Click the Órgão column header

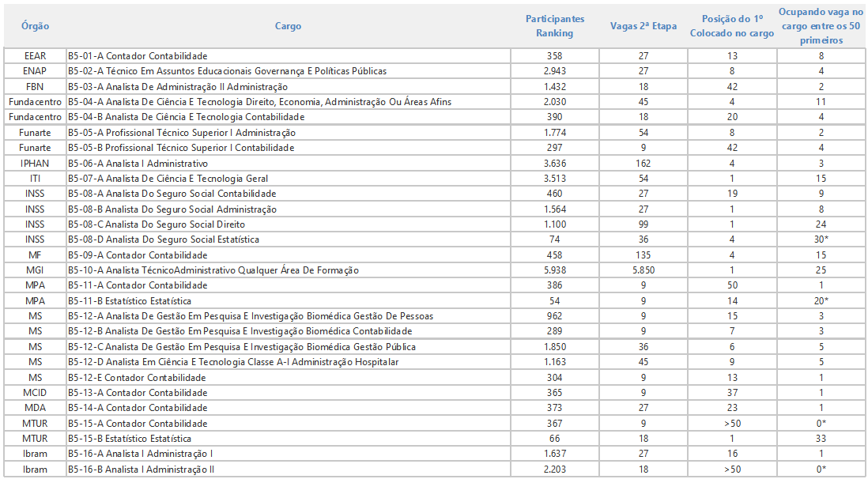35,26
